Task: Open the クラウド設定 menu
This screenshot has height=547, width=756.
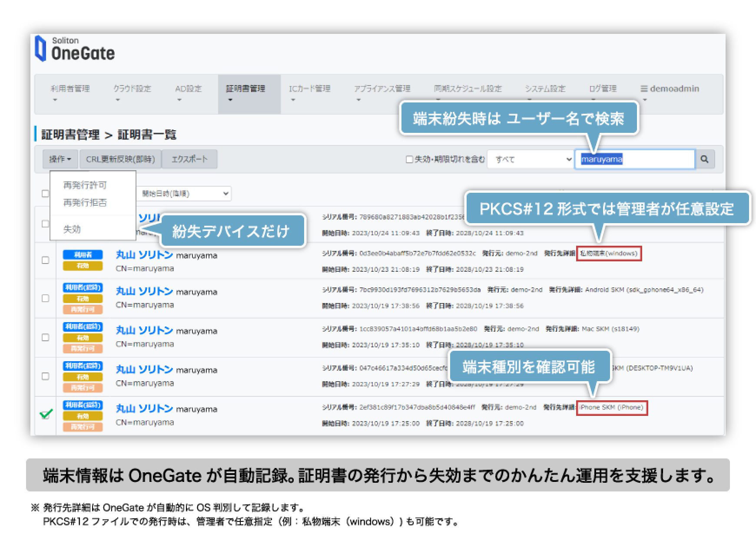Action: tap(132, 89)
